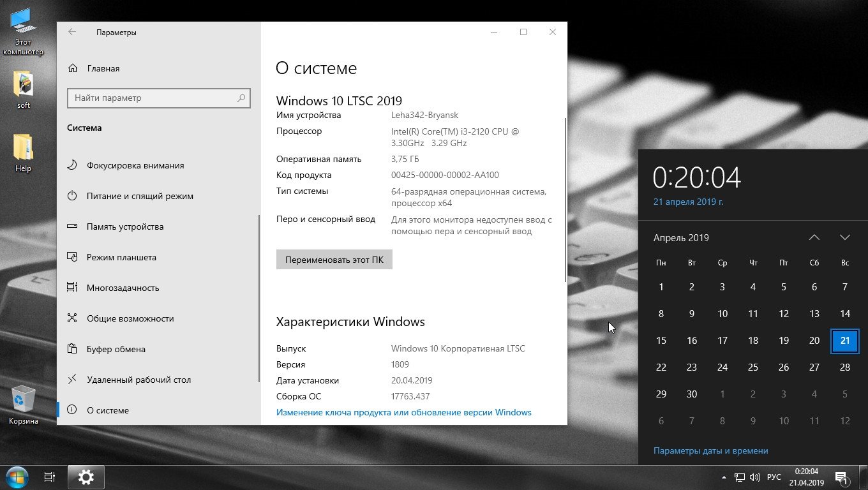Click the OS build value 17763.437
This screenshot has width=868, height=490.
(x=410, y=397)
